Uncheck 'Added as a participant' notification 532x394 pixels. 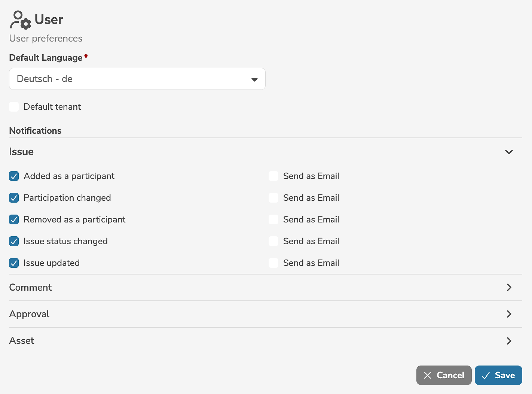point(14,176)
